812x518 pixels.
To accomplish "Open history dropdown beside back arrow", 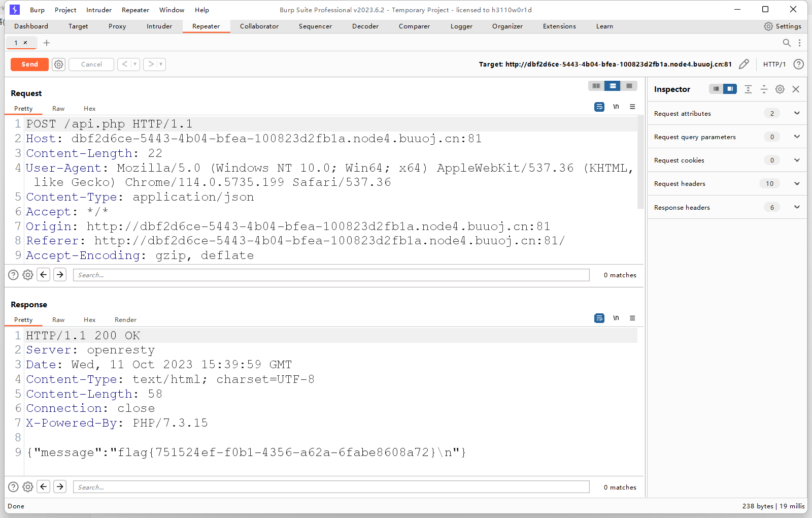I will coord(135,64).
